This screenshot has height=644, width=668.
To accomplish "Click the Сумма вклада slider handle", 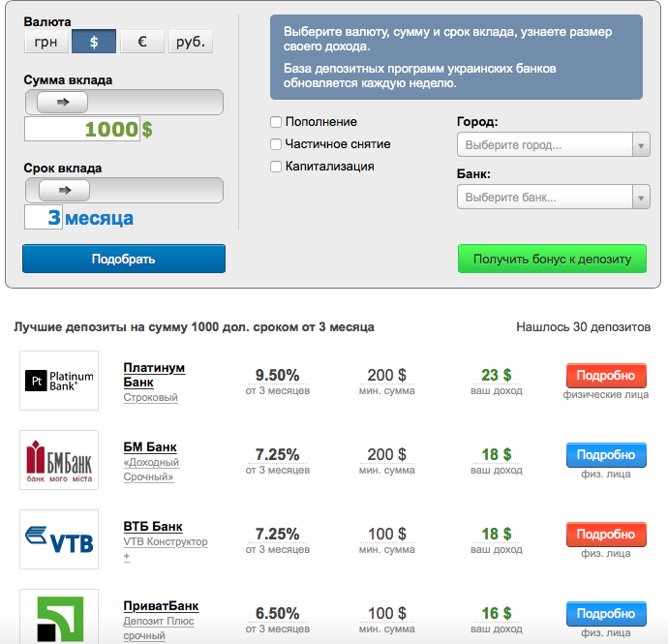I will pos(63,102).
